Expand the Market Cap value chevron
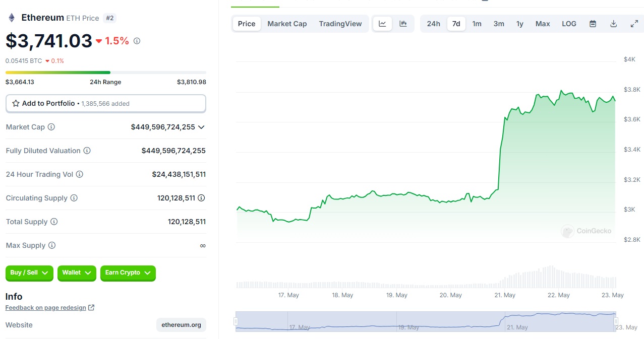The height and width of the screenshot is (339, 644). point(201,127)
